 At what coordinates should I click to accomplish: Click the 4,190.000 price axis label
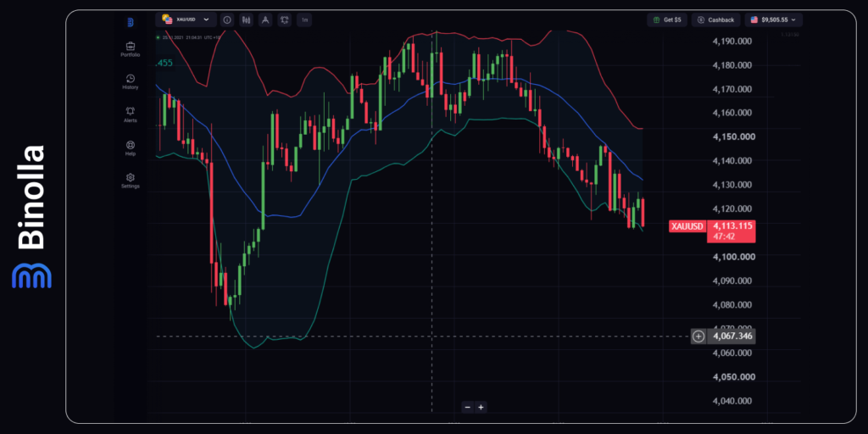pyautogui.click(x=732, y=41)
